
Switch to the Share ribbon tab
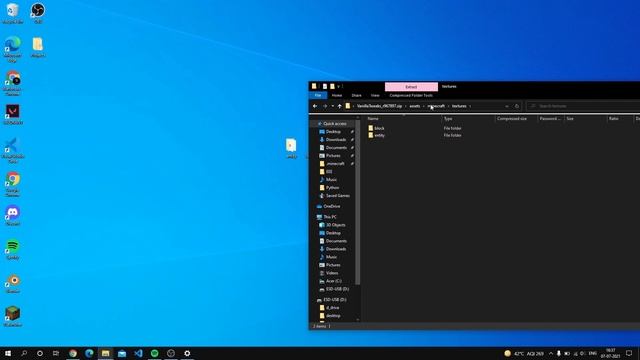[x=356, y=96]
